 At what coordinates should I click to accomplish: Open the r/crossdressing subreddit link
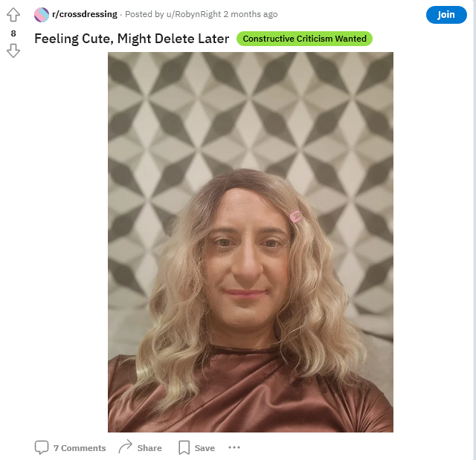pos(85,14)
